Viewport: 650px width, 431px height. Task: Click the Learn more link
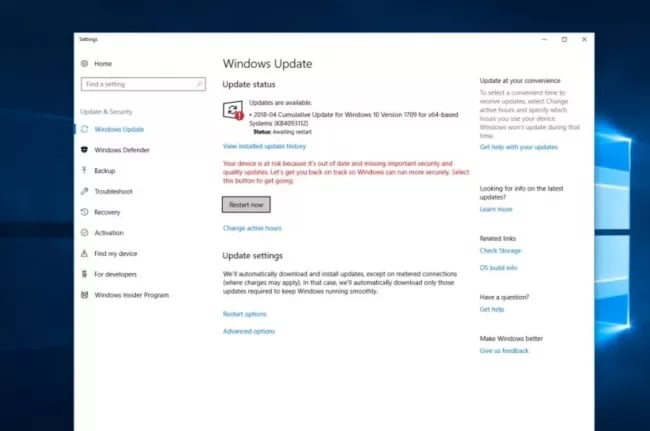[496, 209]
